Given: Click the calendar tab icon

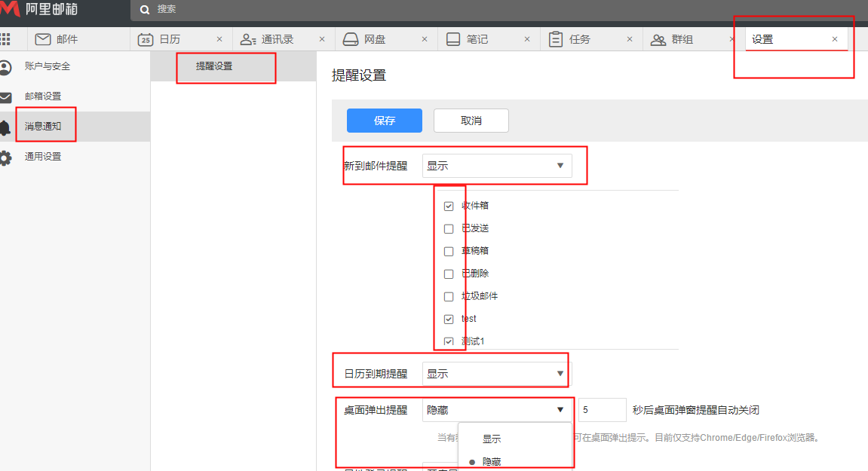Looking at the screenshot, I should coord(146,39).
